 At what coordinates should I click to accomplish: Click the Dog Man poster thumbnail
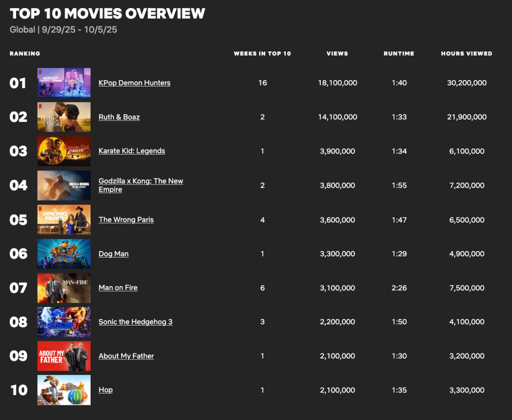(64, 253)
